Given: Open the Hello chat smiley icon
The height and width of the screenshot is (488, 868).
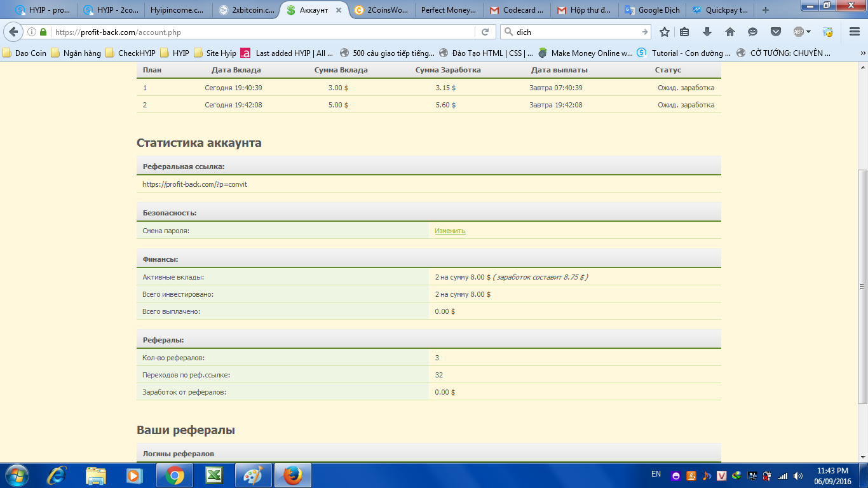Looking at the screenshot, I should 753,32.
